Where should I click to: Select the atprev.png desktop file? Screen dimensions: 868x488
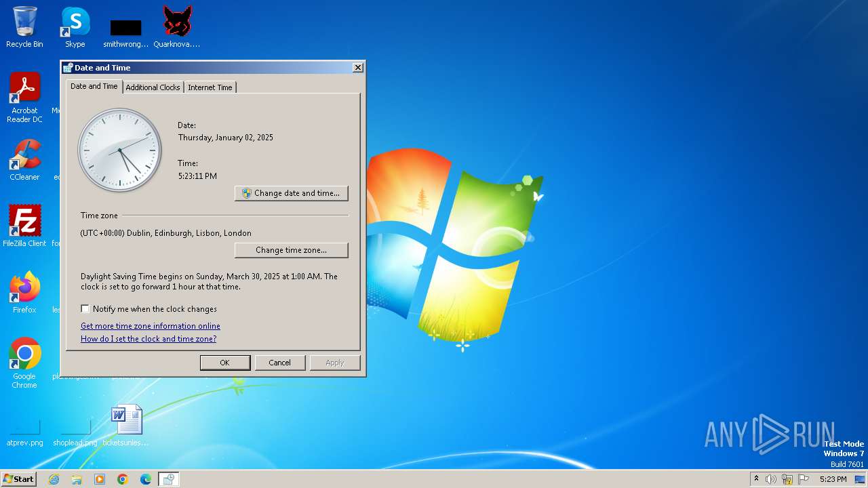[x=24, y=432]
